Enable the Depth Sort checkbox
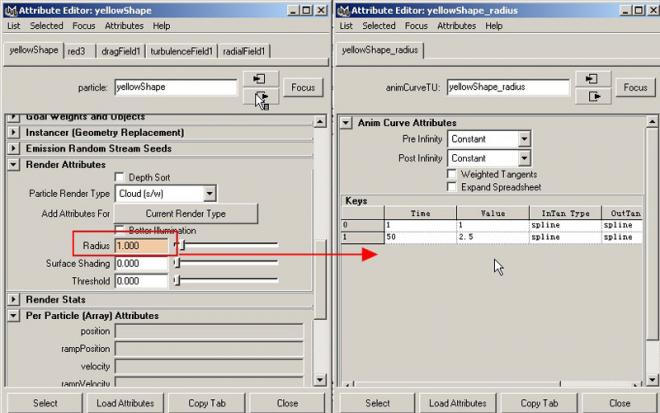 click(x=120, y=177)
